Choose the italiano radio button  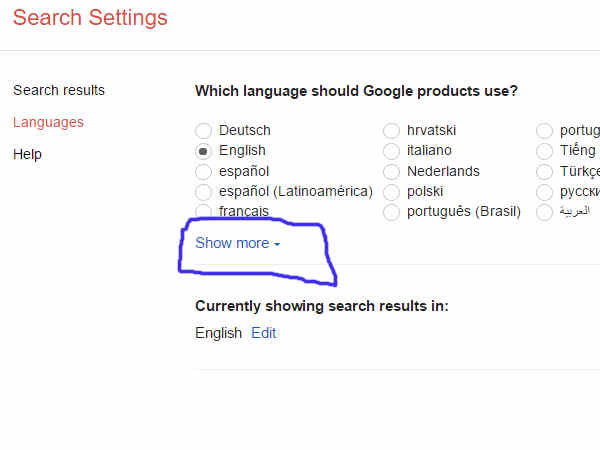coord(391,151)
